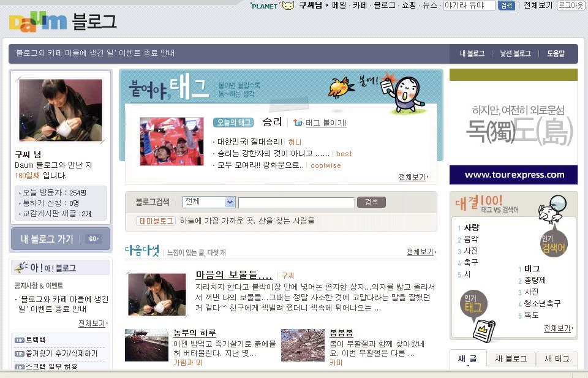The width and height of the screenshot is (588, 378).
Task: Select 도움말 in header bar
Action: [556, 54]
